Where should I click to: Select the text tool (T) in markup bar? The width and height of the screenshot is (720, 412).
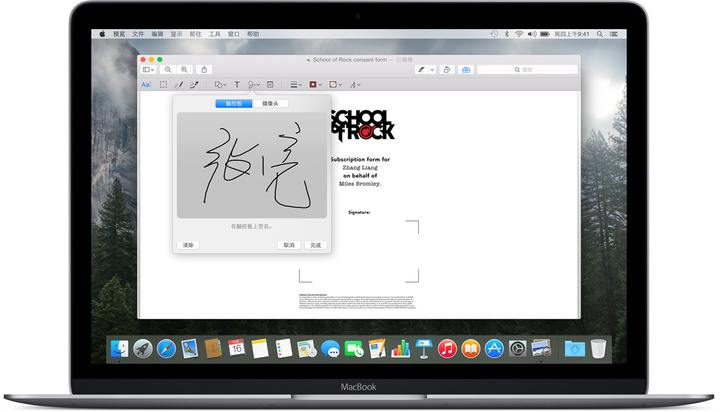[237, 85]
